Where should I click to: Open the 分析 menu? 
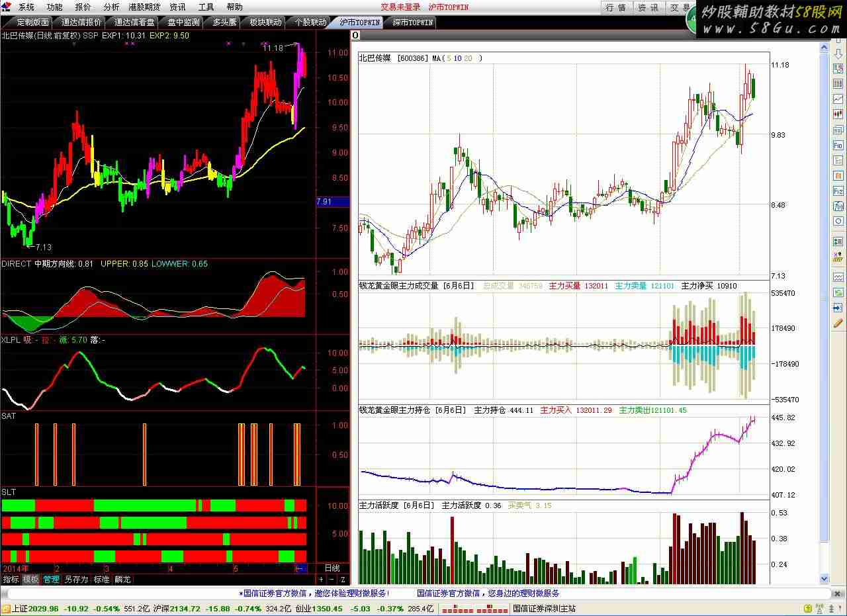coord(112,7)
